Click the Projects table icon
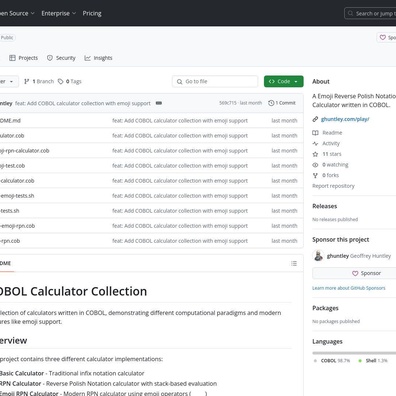396x396 pixels. pos(12,58)
